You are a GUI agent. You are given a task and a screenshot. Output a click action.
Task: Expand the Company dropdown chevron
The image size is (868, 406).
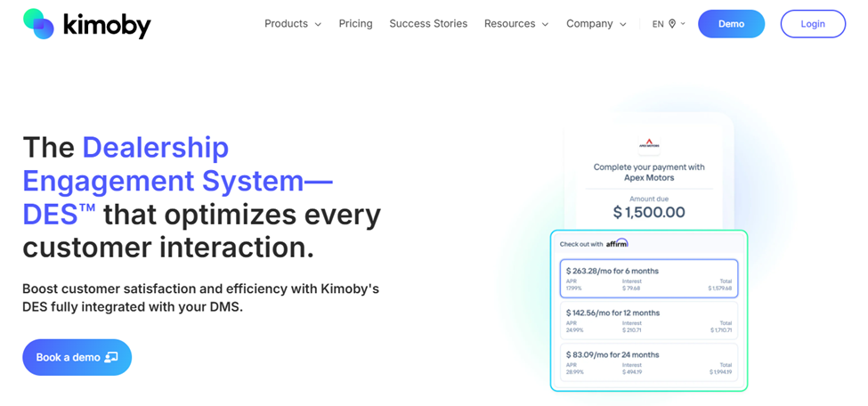pyautogui.click(x=623, y=24)
